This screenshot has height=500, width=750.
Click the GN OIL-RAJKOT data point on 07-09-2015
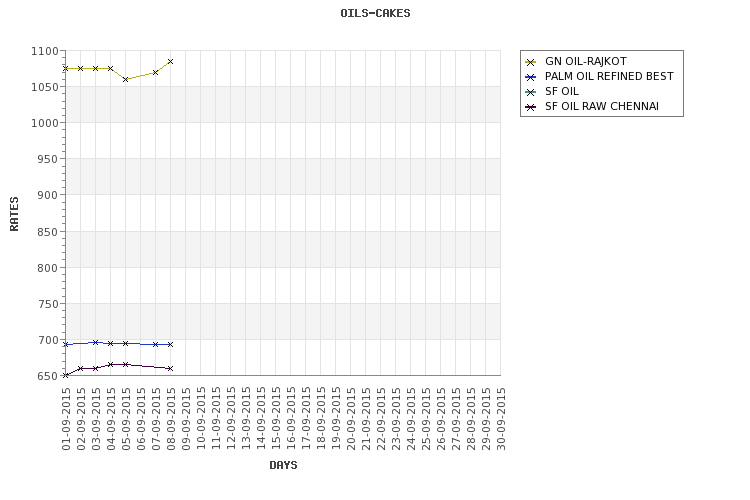155,72
